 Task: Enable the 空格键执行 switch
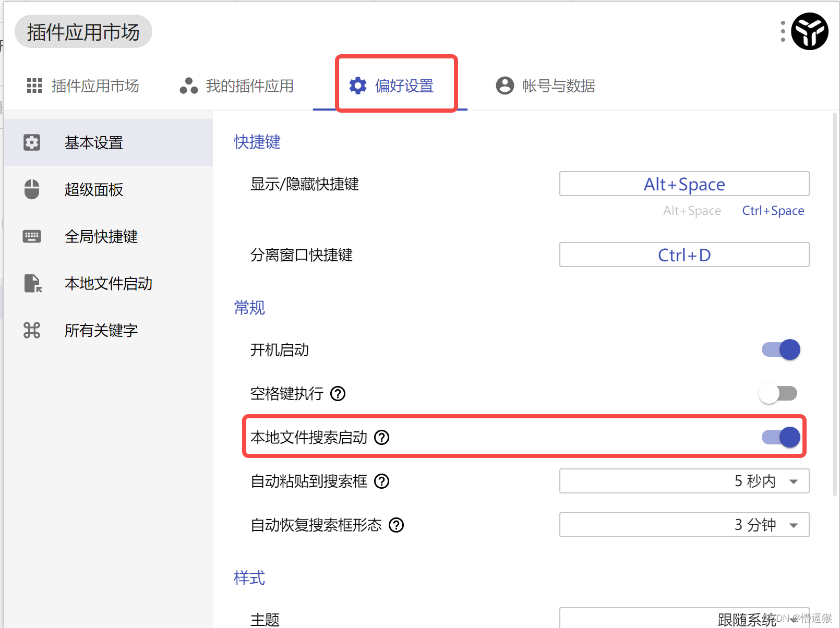pyautogui.click(x=778, y=393)
